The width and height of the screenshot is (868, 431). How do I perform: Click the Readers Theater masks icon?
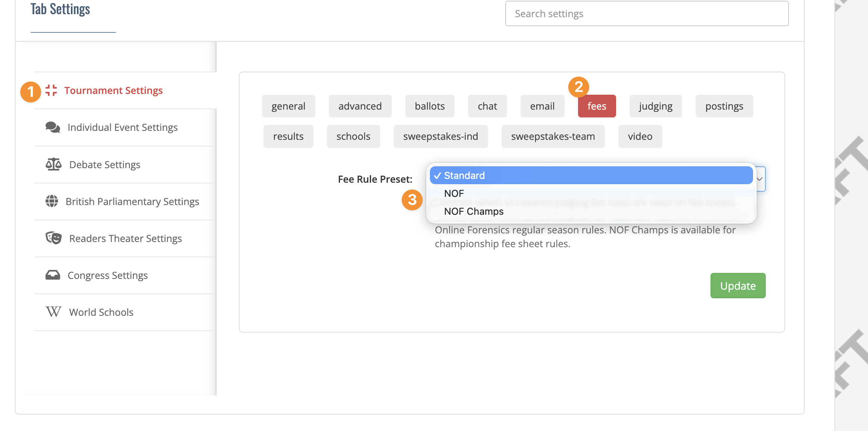click(53, 238)
